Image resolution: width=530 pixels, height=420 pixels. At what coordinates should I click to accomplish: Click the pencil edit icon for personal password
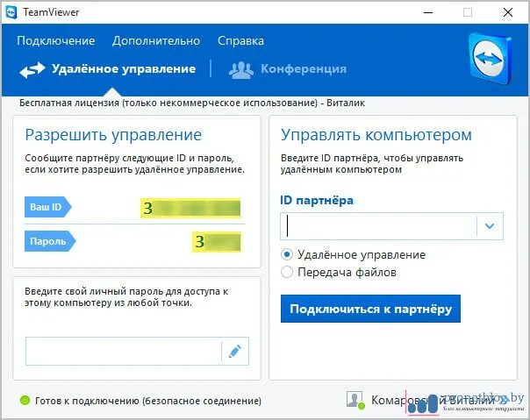point(235,351)
